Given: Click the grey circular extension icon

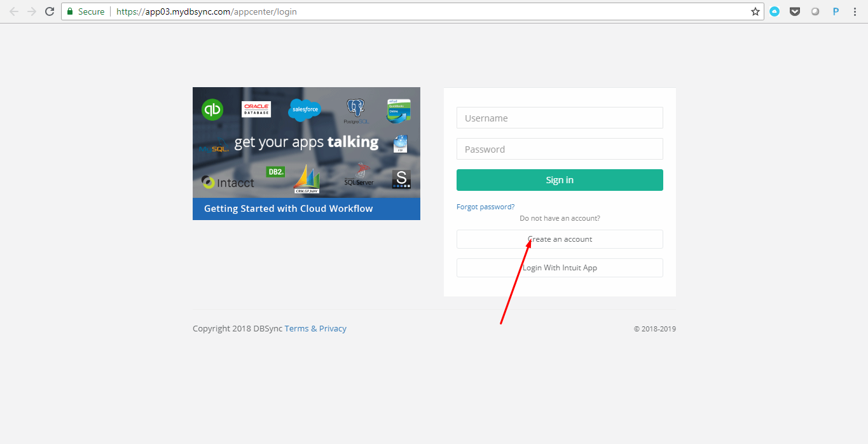Looking at the screenshot, I should (x=815, y=11).
